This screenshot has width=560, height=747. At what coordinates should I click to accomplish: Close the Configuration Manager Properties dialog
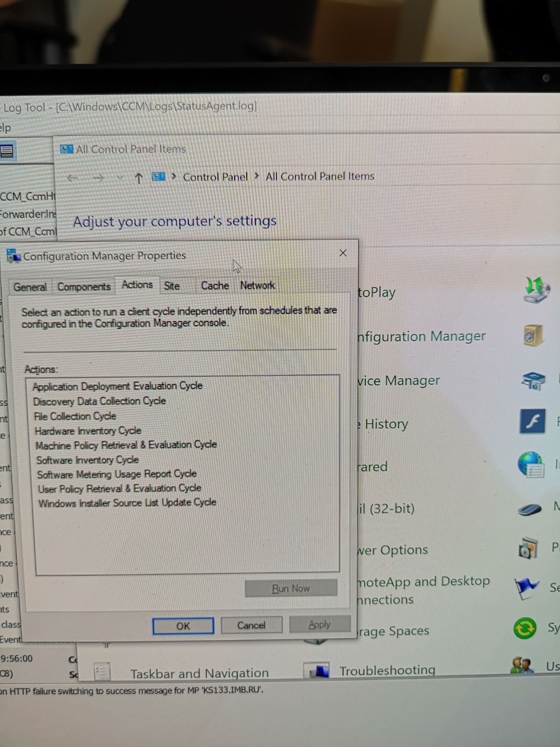click(x=343, y=253)
